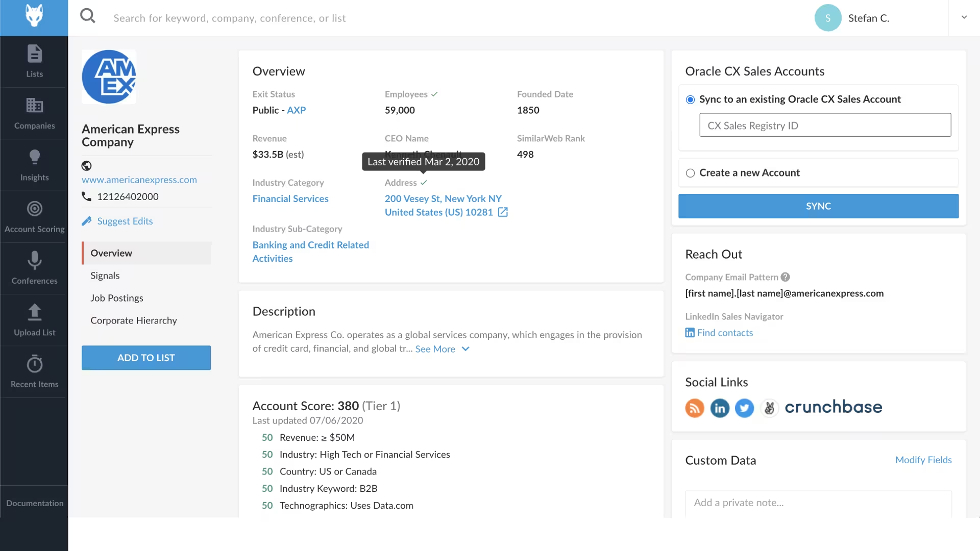Click the Founded Date value 1850
The height and width of the screenshot is (551, 980).
click(528, 110)
